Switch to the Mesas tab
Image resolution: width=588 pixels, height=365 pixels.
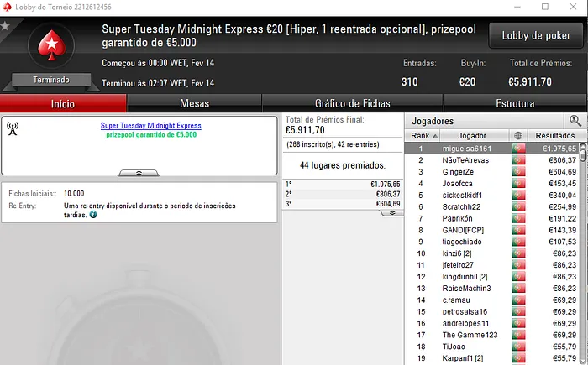click(194, 103)
